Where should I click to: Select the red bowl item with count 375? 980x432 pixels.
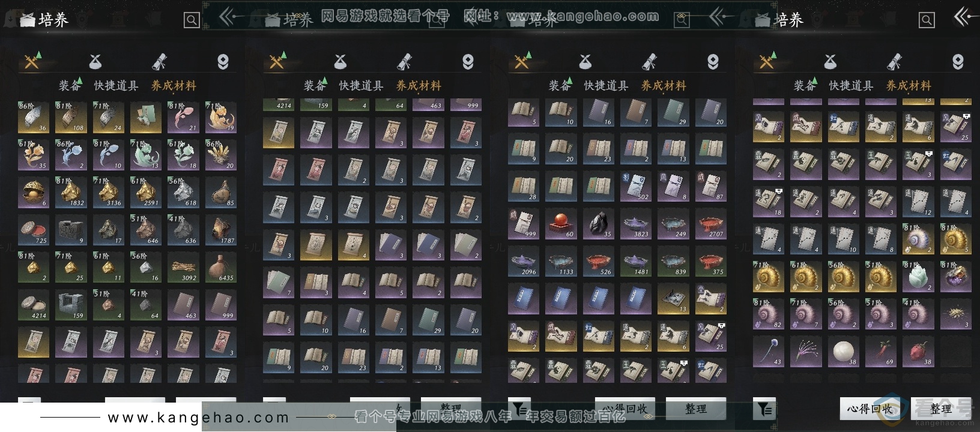tap(711, 261)
